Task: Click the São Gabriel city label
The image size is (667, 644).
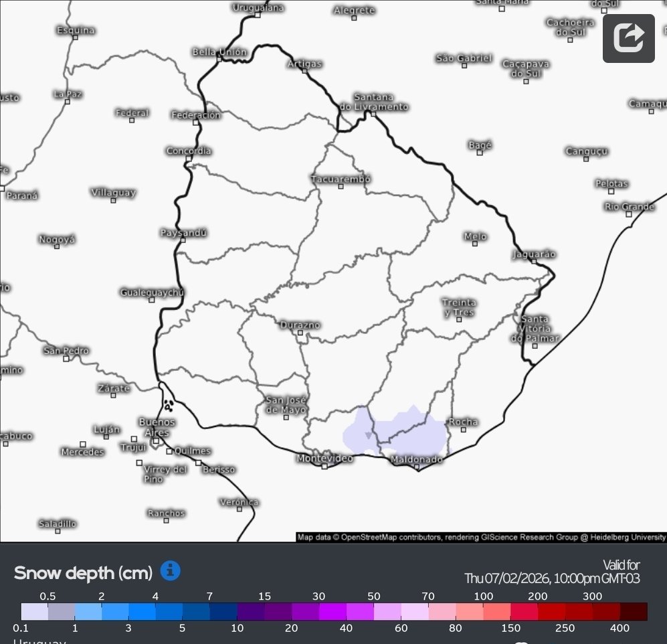Action: (464, 58)
